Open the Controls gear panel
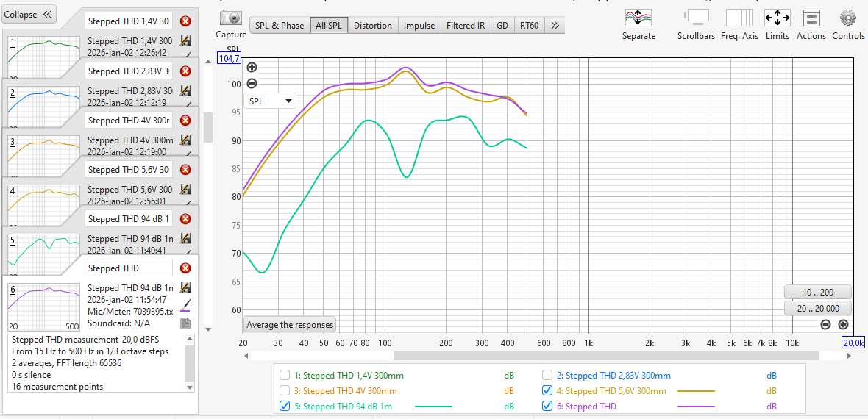868x419 pixels. (847, 18)
